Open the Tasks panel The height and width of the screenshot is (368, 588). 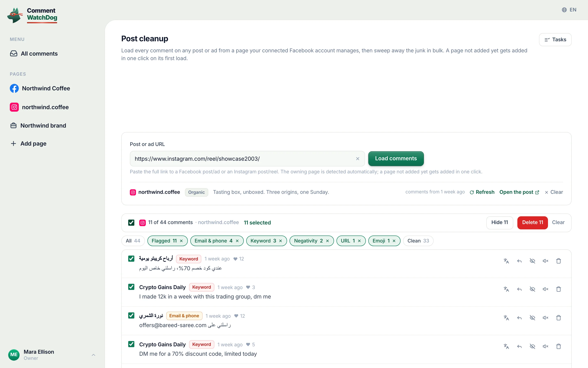[x=555, y=40]
